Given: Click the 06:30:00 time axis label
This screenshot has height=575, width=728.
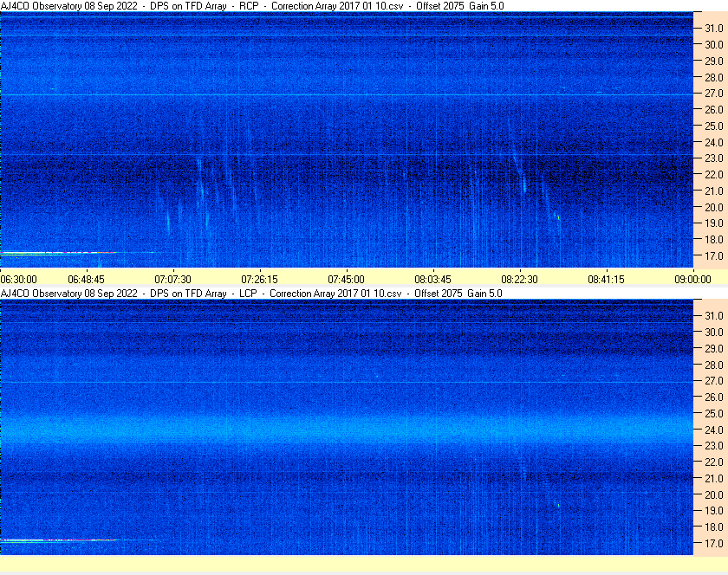Looking at the screenshot, I should point(18,280).
